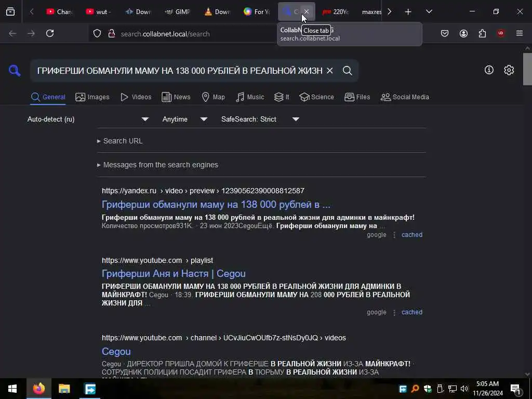Switch to the For You tab
This screenshot has height=399, width=532.
click(x=257, y=11)
